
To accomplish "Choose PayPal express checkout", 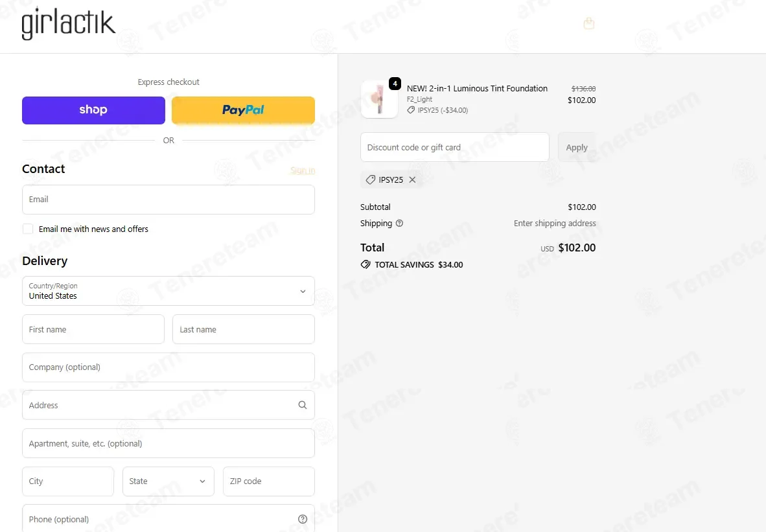I will 243,110.
